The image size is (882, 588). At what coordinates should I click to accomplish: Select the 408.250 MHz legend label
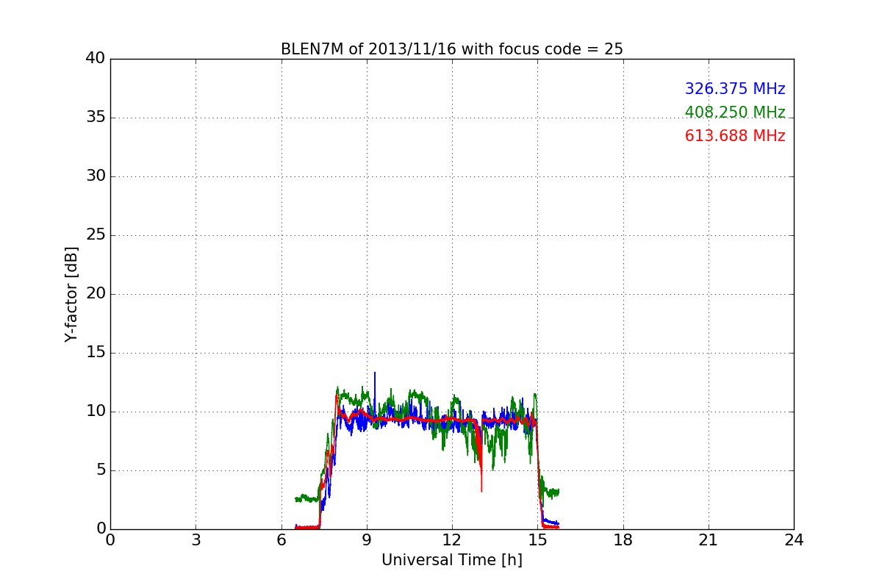735,112
